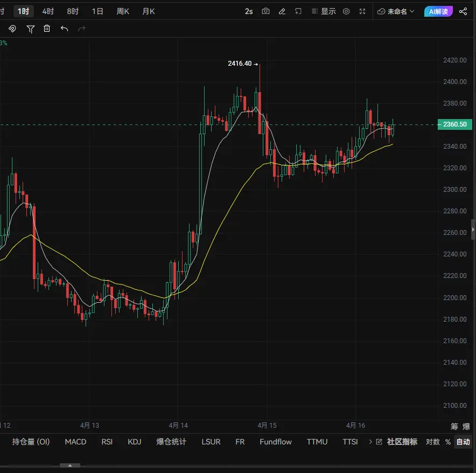Switch to the 月K timeframe
Image resolution: width=476 pixels, height=473 pixels.
coord(149,11)
